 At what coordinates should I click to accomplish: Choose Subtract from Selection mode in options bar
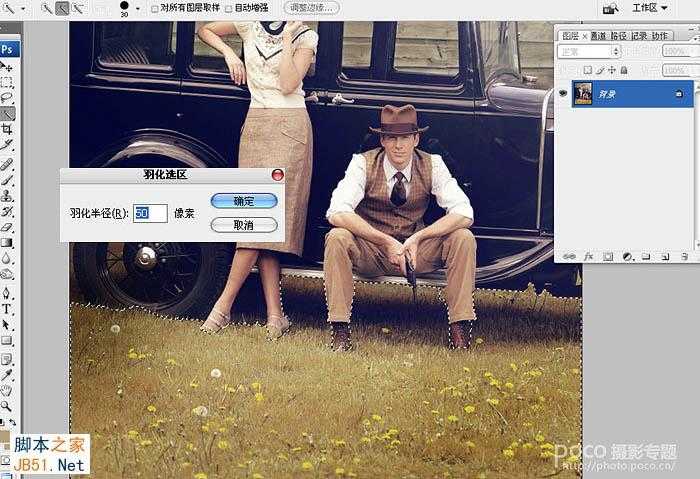tap(78, 8)
